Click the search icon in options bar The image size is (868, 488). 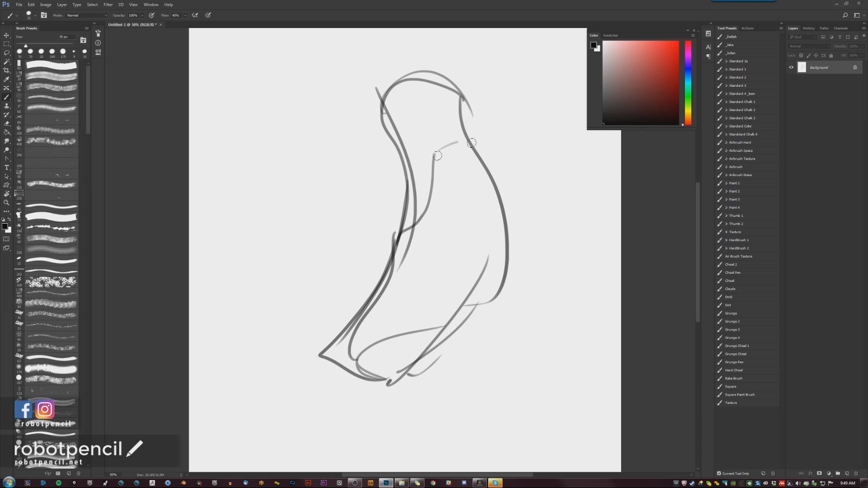845,15
